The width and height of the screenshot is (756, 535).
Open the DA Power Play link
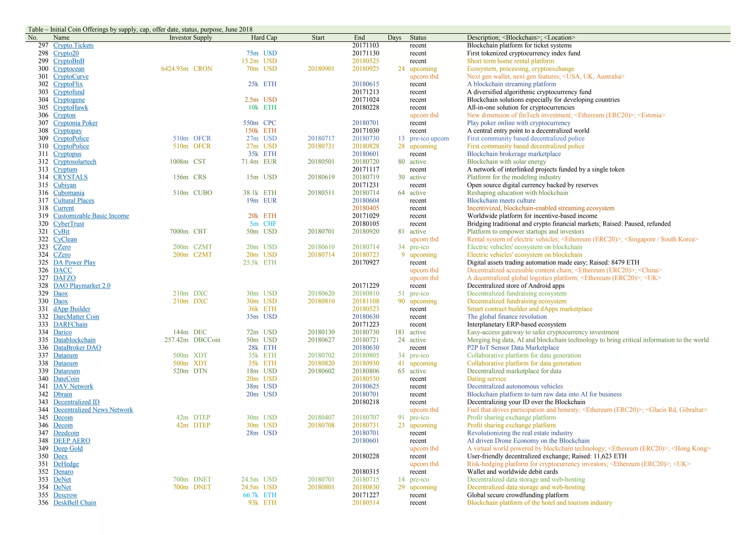click(x=74, y=262)
